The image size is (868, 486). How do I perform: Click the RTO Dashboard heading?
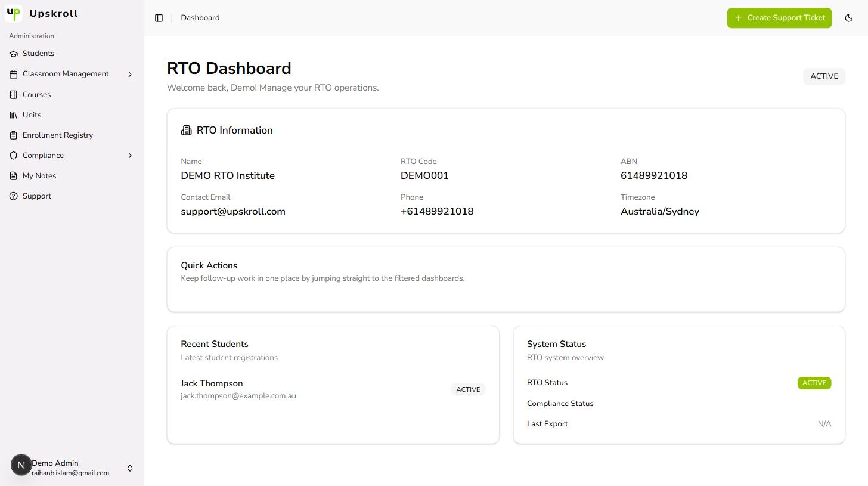tap(229, 69)
